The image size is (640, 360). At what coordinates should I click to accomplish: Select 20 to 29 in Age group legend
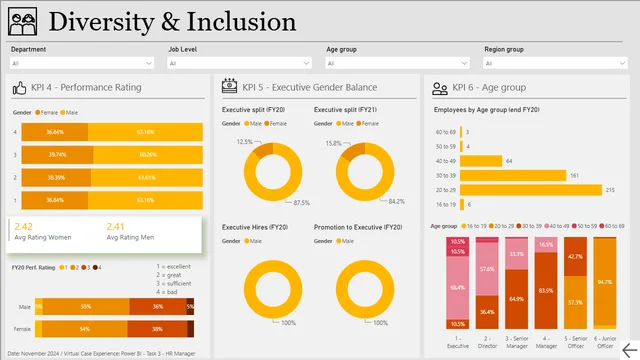coord(502,226)
